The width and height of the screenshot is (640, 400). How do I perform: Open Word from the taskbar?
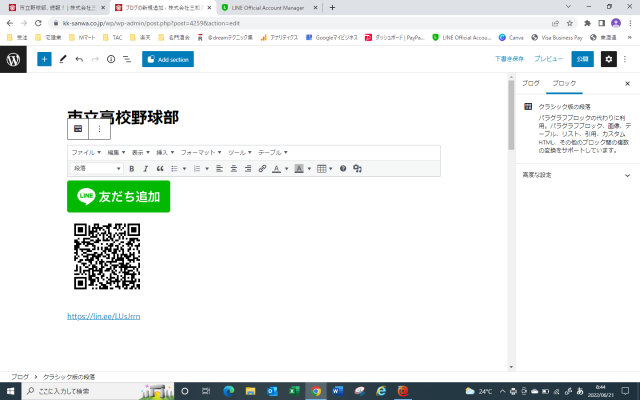click(x=337, y=391)
